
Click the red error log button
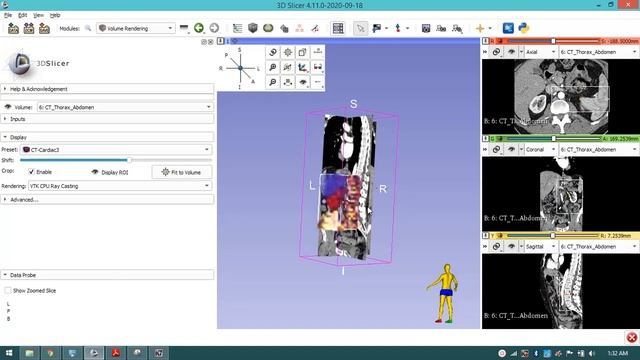(631, 337)
